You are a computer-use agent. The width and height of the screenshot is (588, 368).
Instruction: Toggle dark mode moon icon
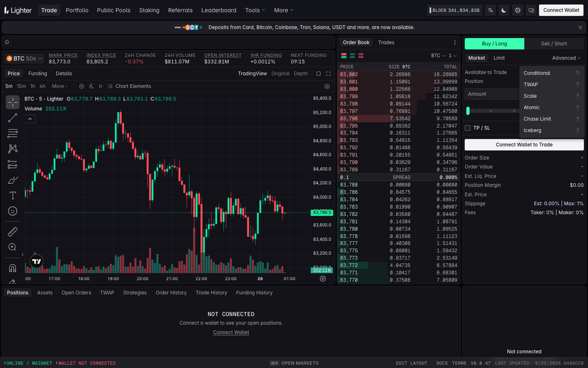click(x=504, y=10)
